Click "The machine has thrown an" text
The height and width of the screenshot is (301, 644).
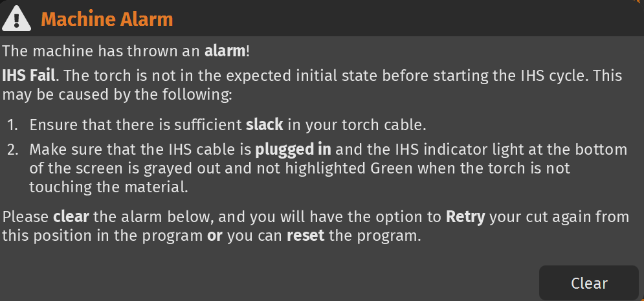coord(102,50)
